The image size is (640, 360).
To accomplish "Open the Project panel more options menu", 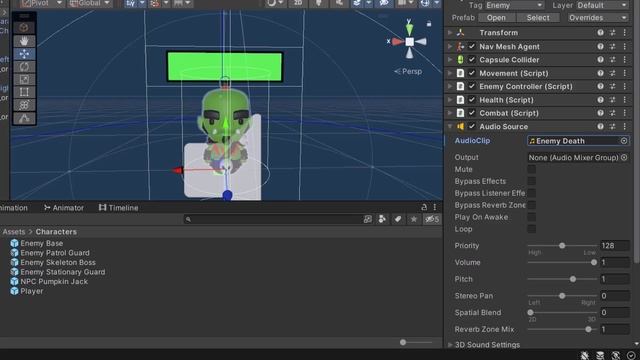I will coord(435,207).
